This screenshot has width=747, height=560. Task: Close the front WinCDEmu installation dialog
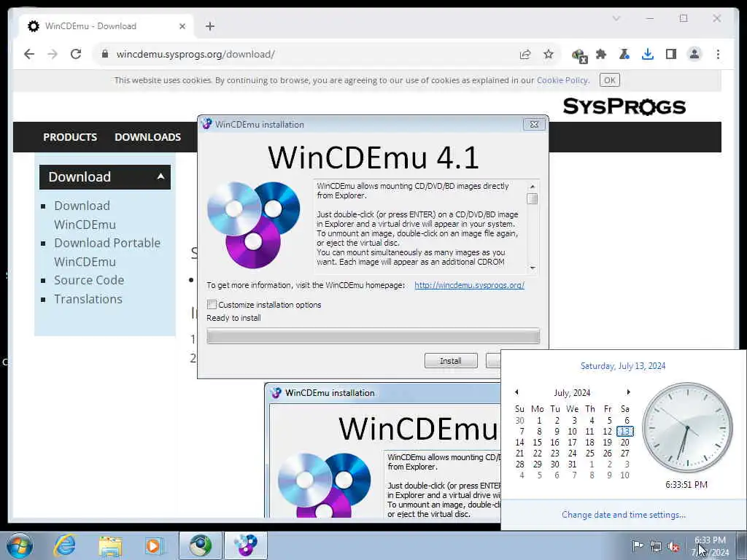[534, 124]
